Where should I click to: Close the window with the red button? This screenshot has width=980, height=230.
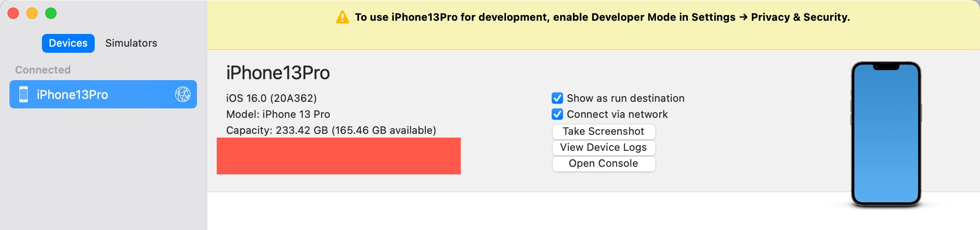[13, 13]
